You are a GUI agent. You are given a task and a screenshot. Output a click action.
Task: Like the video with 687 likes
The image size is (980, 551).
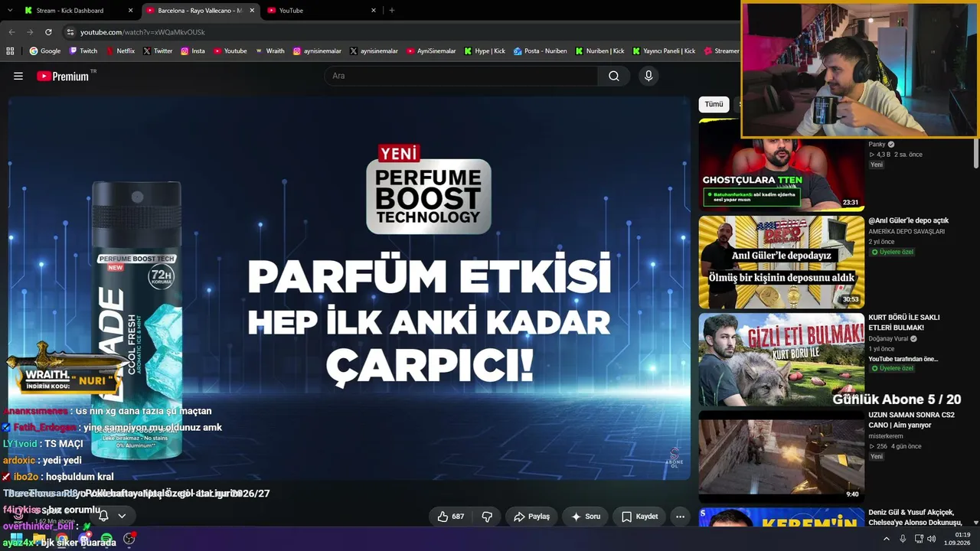click(x=450, y=517)
